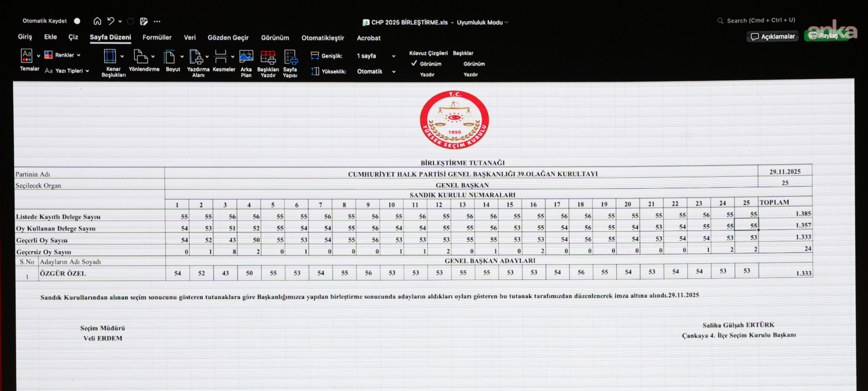This screenshot has height=391, width=868.
Task: Click the Açıklamalar comments button
Action: tap(773, 36)
